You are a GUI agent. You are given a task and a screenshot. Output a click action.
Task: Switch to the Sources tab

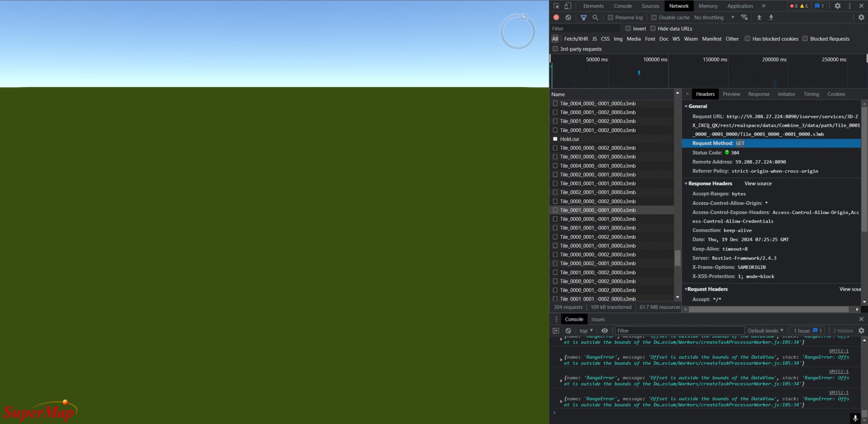[651, 6]
